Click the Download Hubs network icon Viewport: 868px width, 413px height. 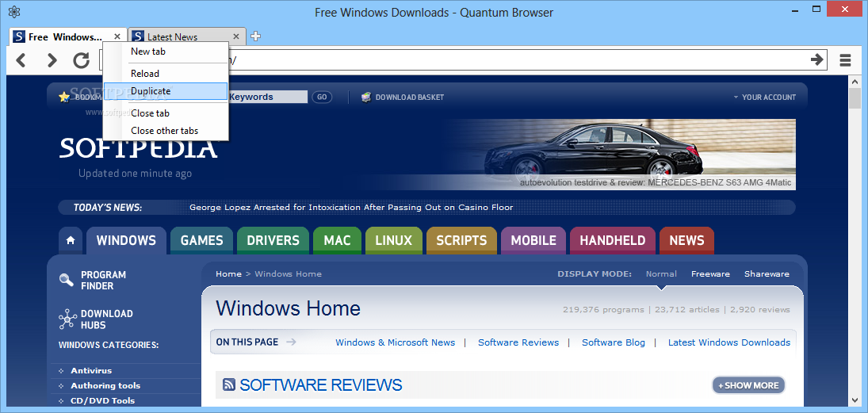pyautogui.click(x=67, y=319)
